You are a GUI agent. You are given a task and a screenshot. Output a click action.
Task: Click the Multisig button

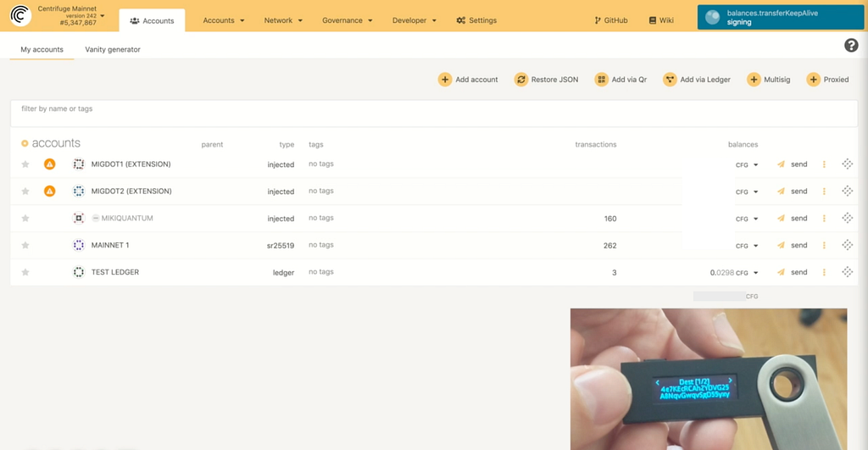pyautogui.click(x=769, y=80)
